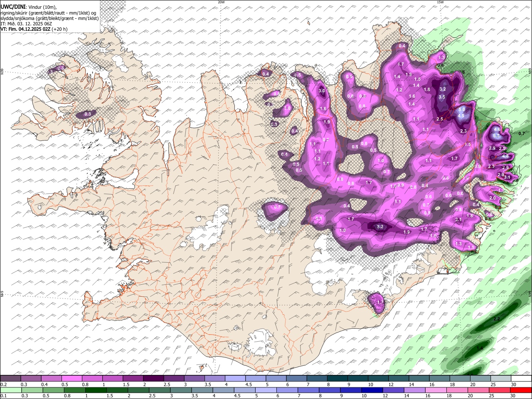Click the snow legend swatch starting at 0.2
The height and width of the screenshot is (399, 532).
pyautogui.click(x=10, y=379)
